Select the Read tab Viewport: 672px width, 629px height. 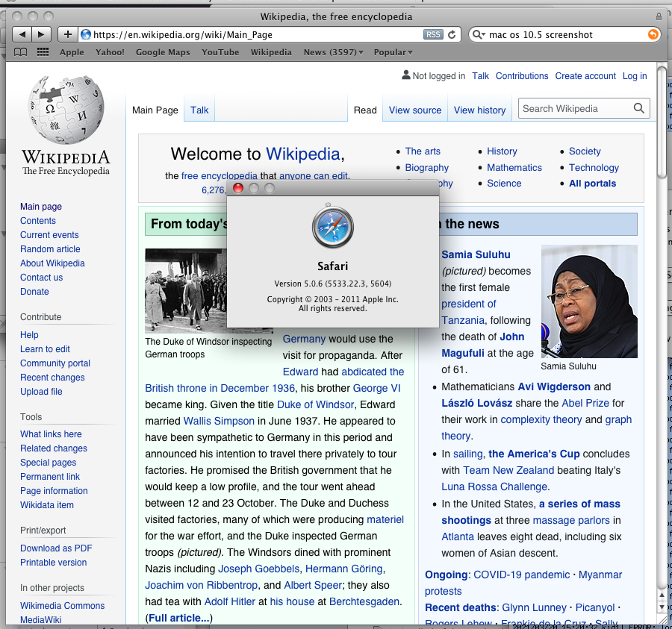365,110
